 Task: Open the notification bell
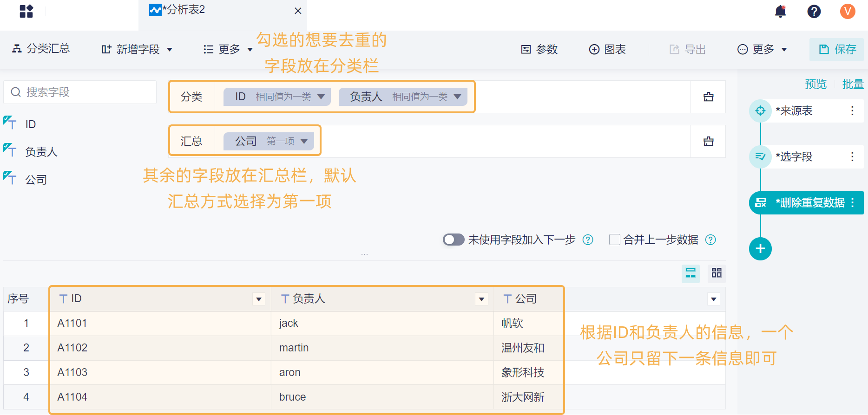780,11
